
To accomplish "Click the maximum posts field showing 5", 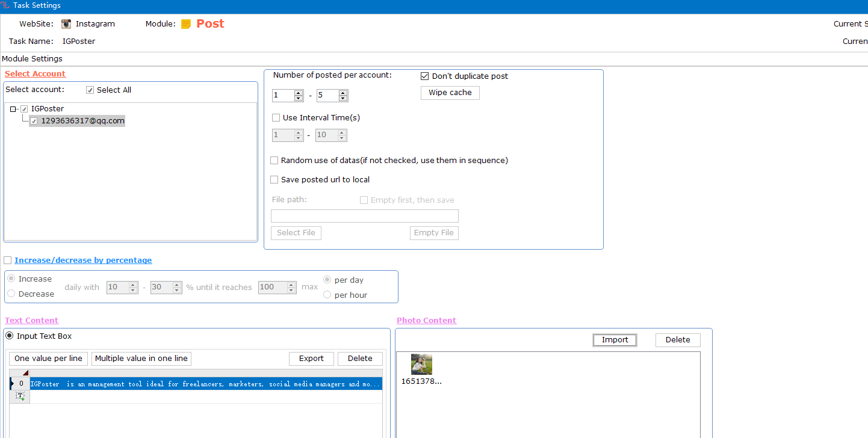I will click(x=327, y=96).
